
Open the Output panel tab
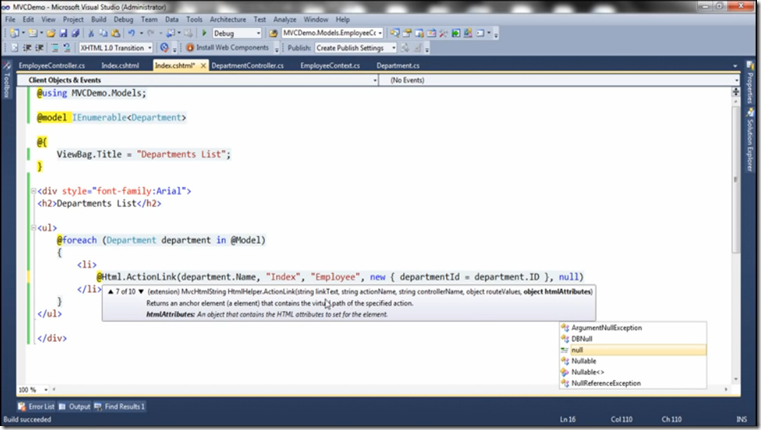tap(75, 407)
